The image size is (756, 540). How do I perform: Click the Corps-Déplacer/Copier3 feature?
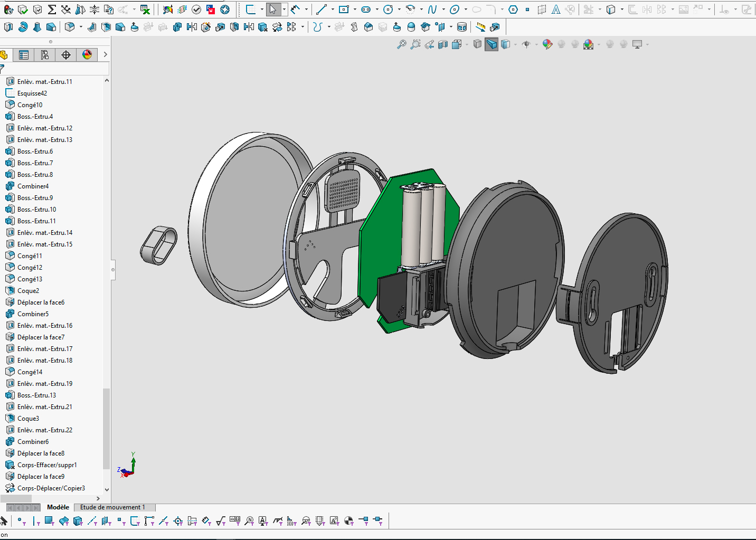[x=51, y=488]
